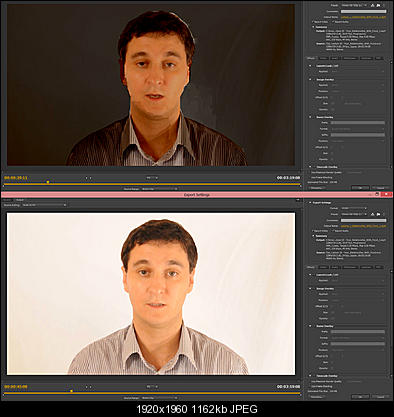Toggle Use Maximum Render Quality checkbox

310,381
